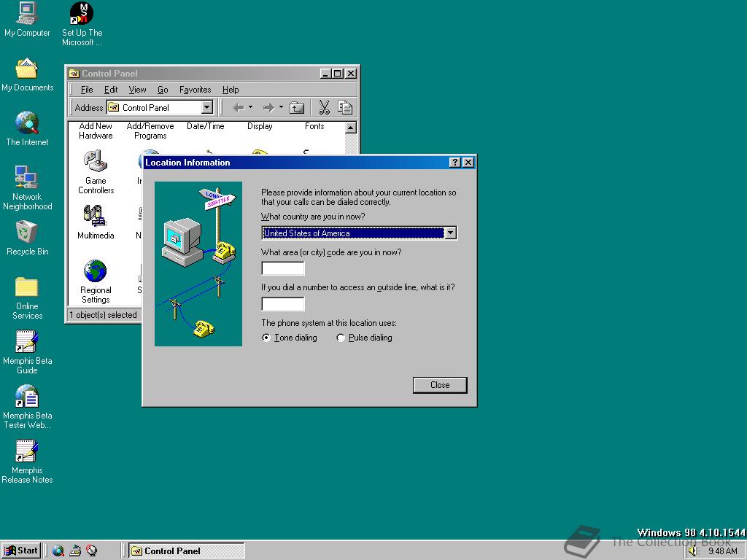Click the Copy toolbar icon
This screenshot has height=560, width=747.
(345, 108)
